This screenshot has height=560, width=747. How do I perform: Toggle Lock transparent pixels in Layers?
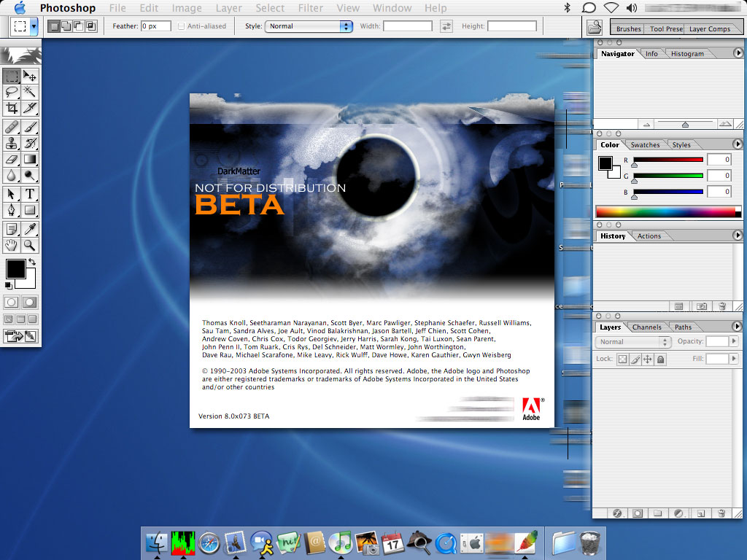point(623,359)
